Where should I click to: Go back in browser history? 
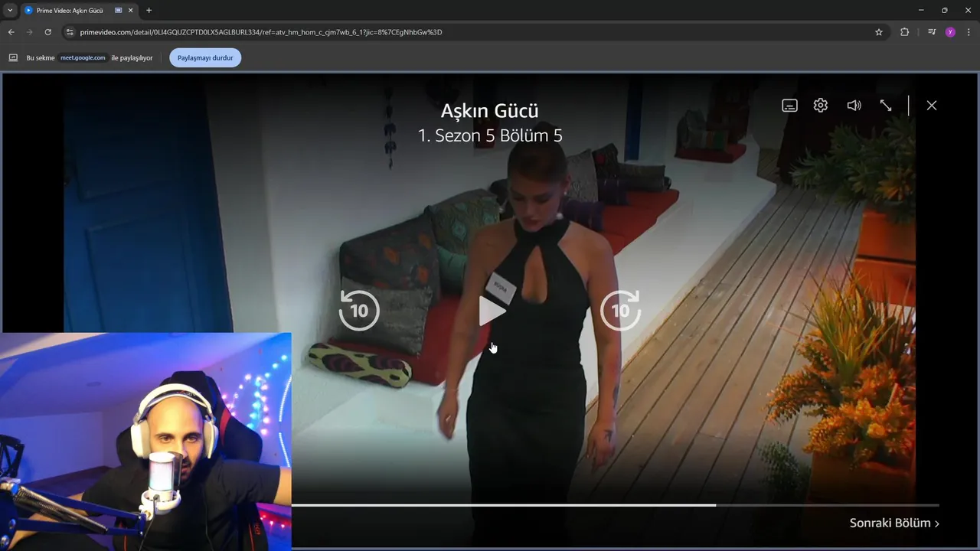click(x=11, y=32)
